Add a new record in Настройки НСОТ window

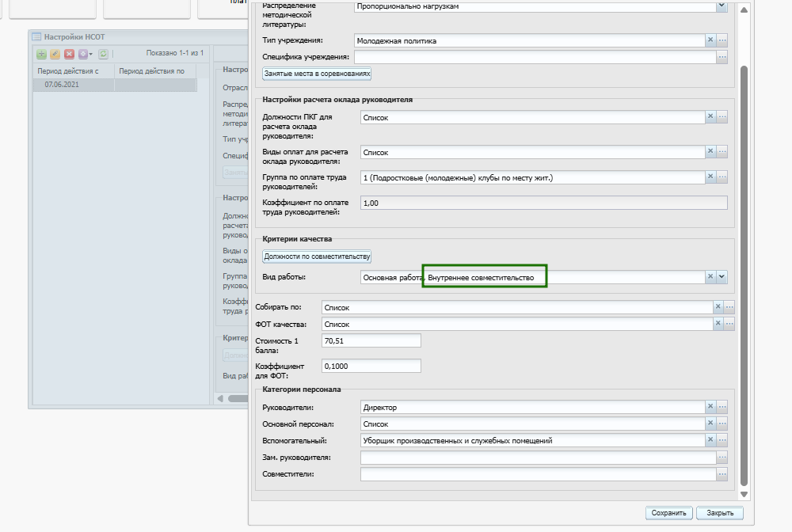(x=41, y=54)
